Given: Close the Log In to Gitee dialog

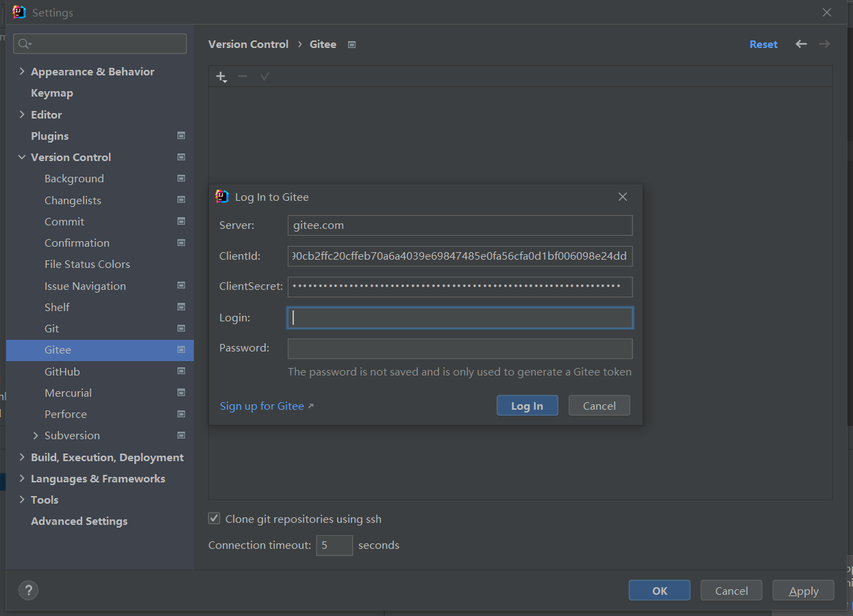Looking at the screenshot, I should coord(622,197).
